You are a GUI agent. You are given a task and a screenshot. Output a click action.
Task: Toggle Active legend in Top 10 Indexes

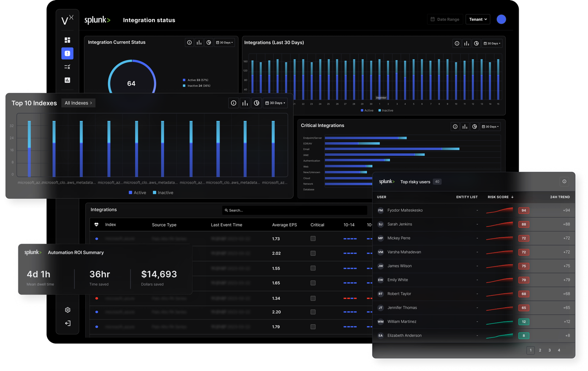(137, 193)
